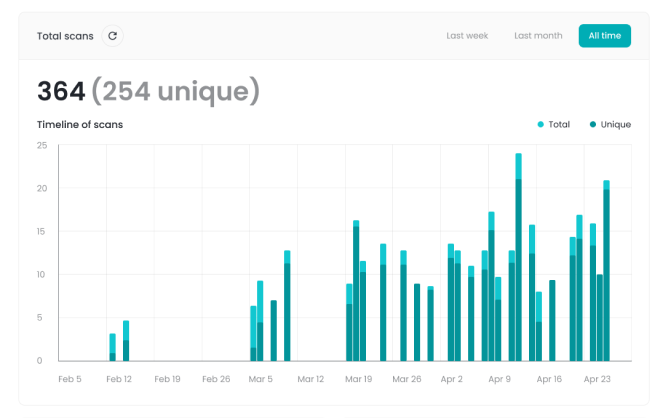Click the leftmost bar in the chart

[113, 348]
